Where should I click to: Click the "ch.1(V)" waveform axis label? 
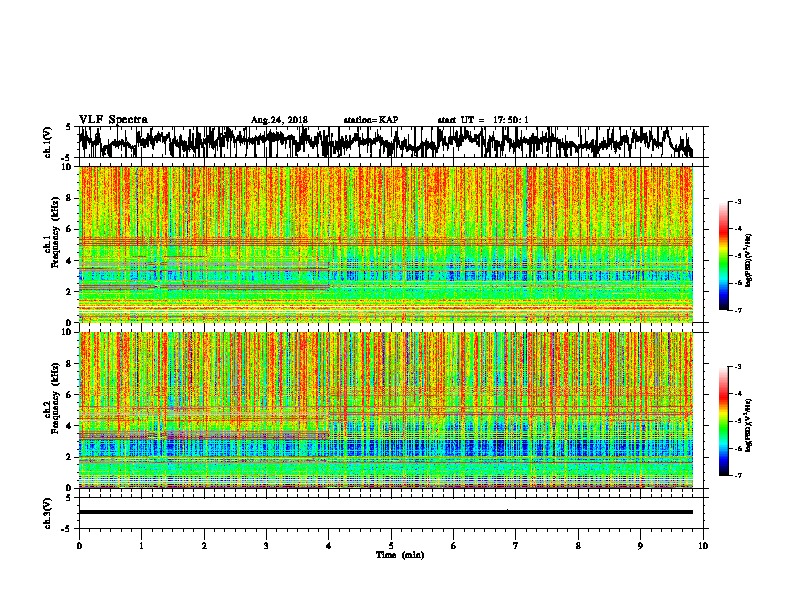click(47, 142)
